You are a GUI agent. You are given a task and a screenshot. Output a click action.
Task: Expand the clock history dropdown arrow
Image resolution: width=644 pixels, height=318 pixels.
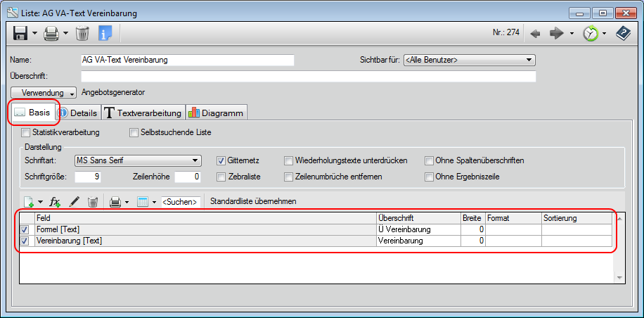(x=604, y=34)
